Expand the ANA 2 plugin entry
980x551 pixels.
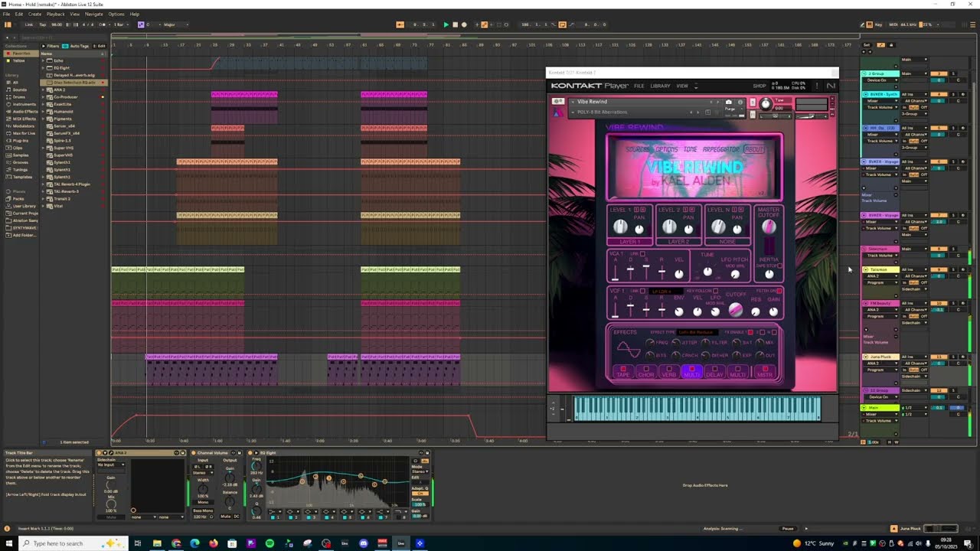44,90
